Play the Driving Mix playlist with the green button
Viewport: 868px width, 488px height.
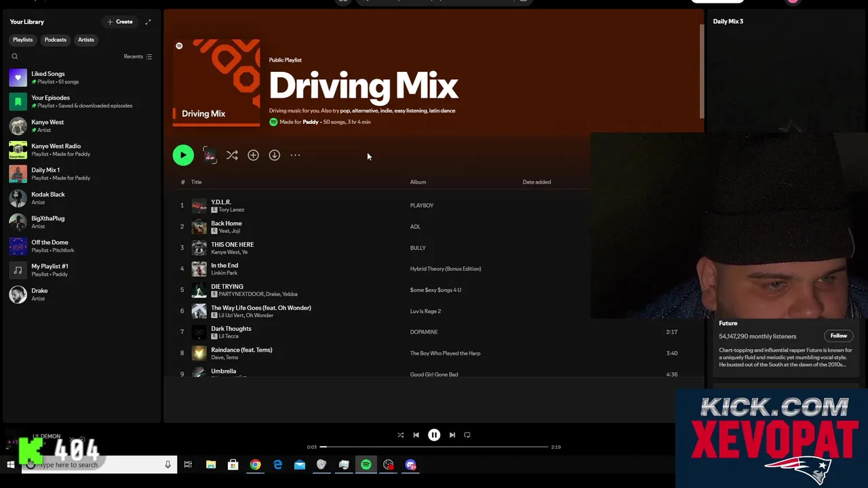click(183, 155)
